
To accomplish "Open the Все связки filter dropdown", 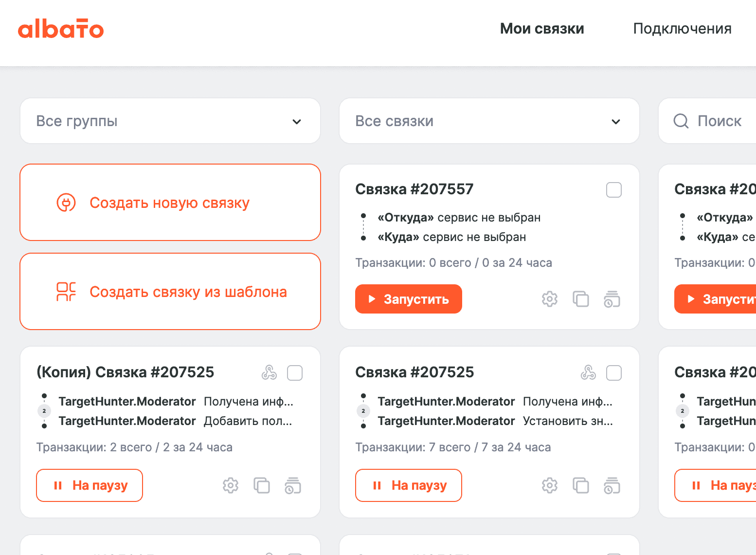I will (x=489, y=121).
